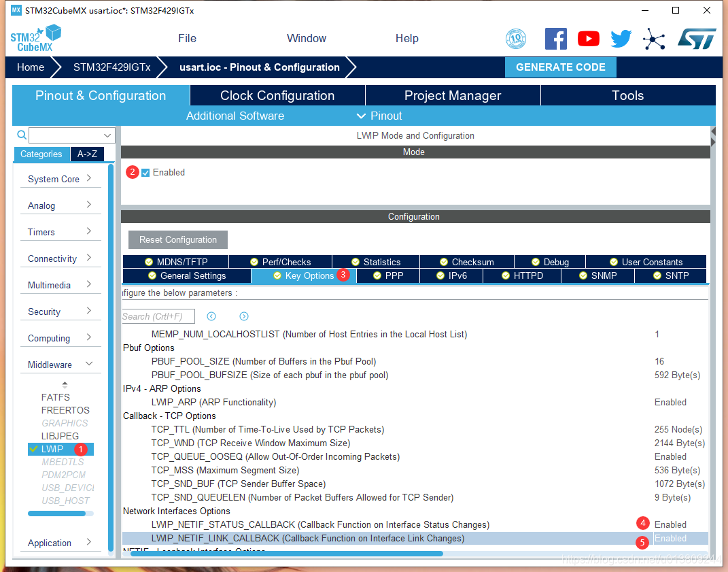Screen dimensions: 728x572
Task: Open the SNTP tab
Action: [671, 275]
